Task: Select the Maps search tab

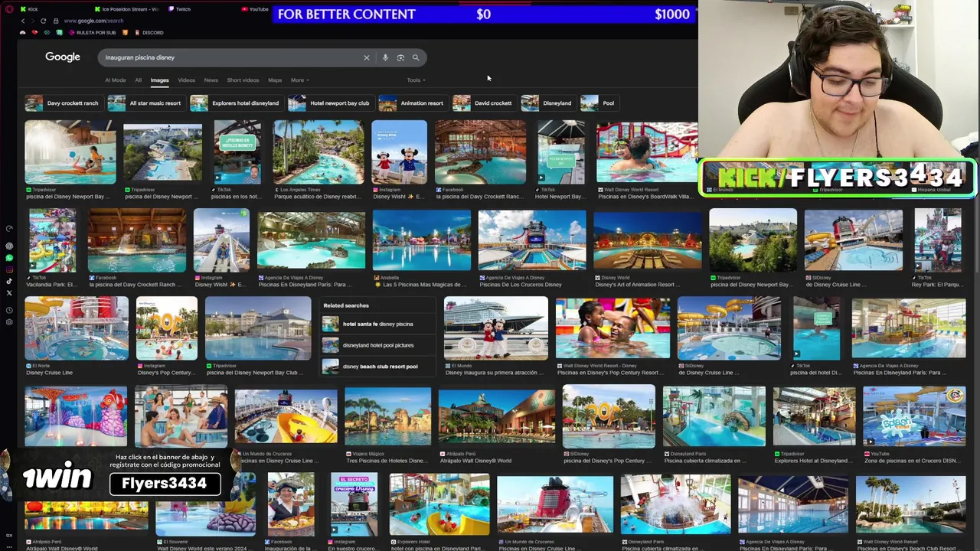Action: [x=275, y=80]
